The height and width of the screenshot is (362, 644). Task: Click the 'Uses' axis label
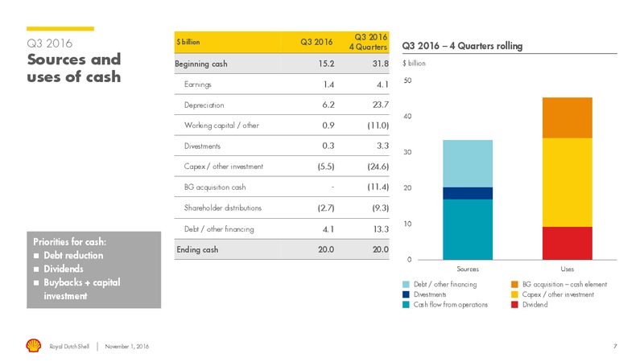(568, 269)
